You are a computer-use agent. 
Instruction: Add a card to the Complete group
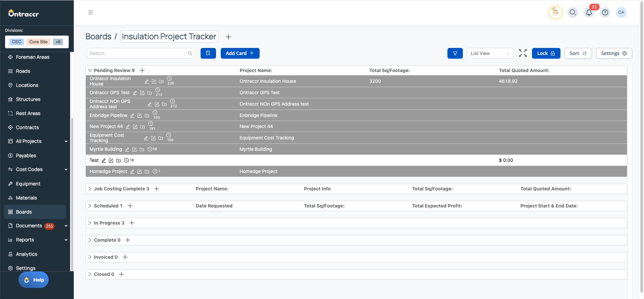click(x=128, y=240)
